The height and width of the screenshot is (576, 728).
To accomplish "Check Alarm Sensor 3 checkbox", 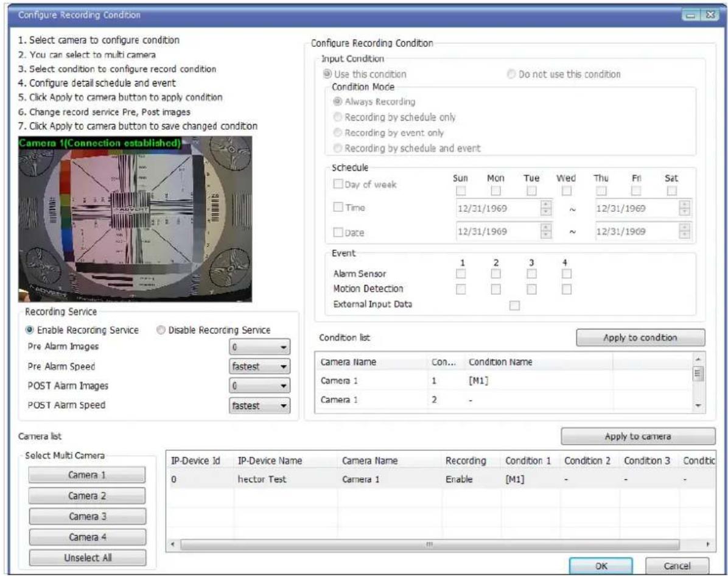I will click(x=531, y=273).
